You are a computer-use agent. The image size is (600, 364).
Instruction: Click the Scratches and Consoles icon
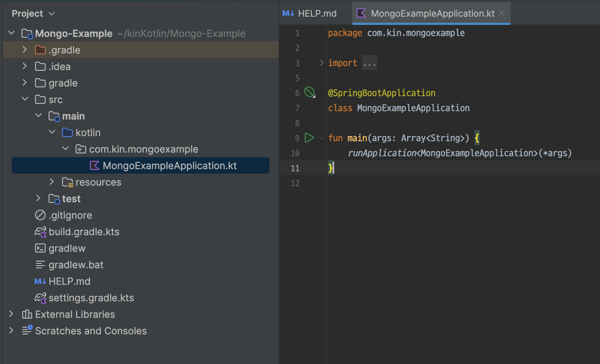27,330
